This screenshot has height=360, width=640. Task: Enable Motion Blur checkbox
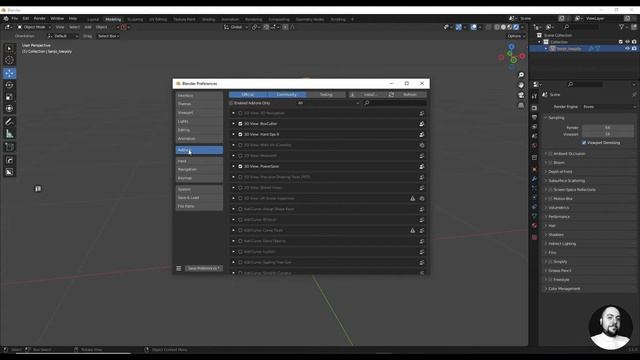pos(550,199)
